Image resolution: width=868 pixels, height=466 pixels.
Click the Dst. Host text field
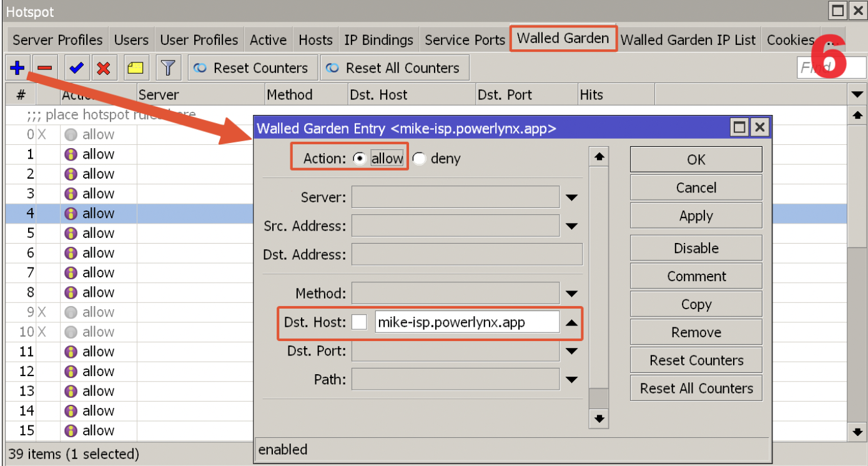[x=467, y=322]
